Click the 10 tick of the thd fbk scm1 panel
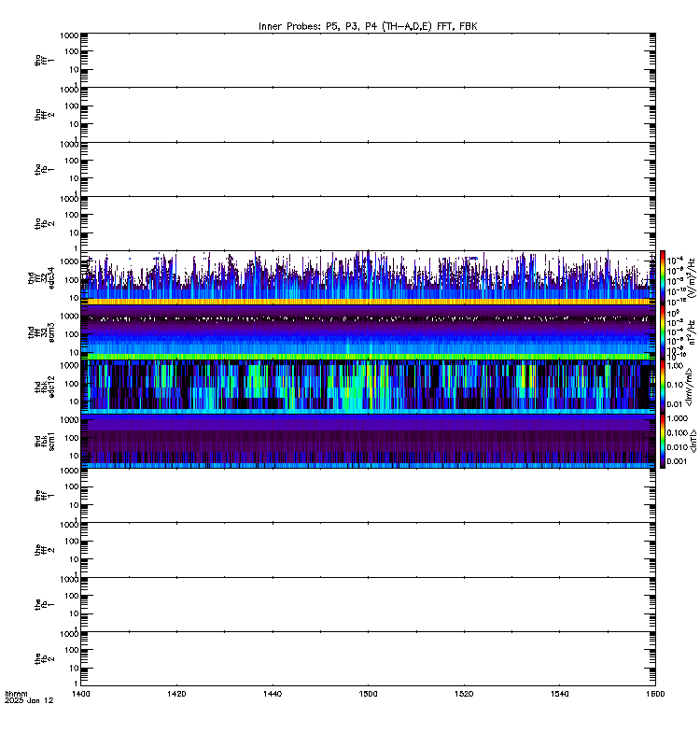The image size is (700, 747). tap(75, 456)
